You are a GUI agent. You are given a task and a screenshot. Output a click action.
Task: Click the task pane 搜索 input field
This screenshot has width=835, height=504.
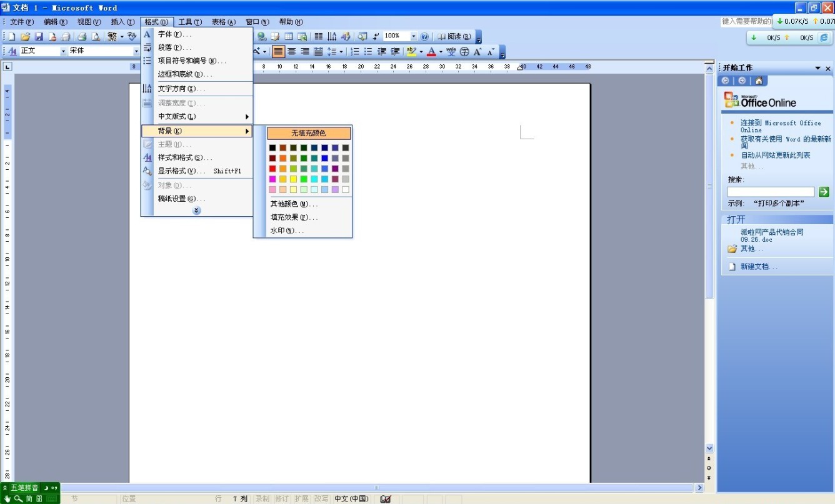pos(771,192)
